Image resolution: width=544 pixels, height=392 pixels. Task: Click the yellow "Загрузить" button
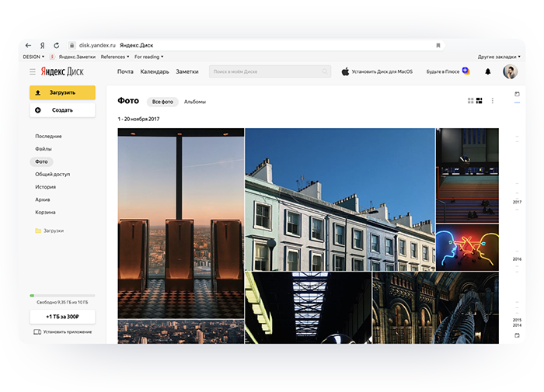(62, 92)
